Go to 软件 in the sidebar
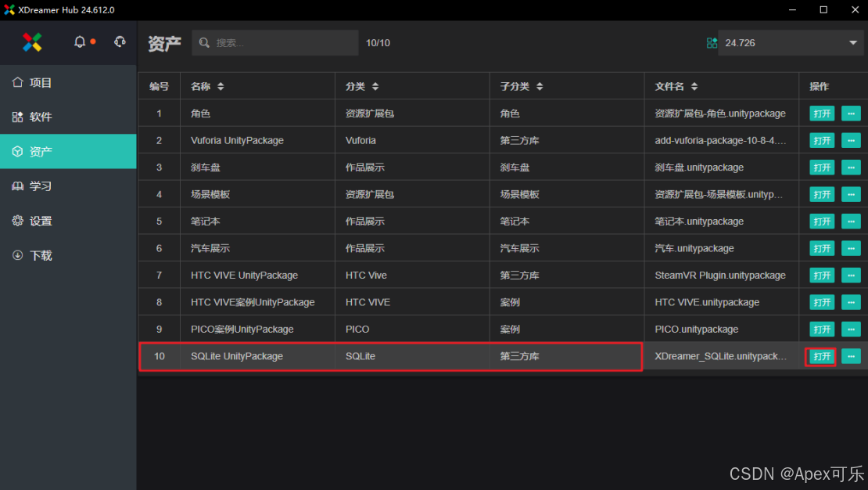 (x=68, y=117)
